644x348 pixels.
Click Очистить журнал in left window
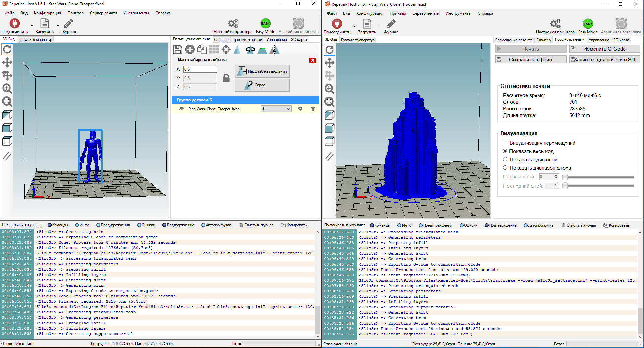click(256, 225)
